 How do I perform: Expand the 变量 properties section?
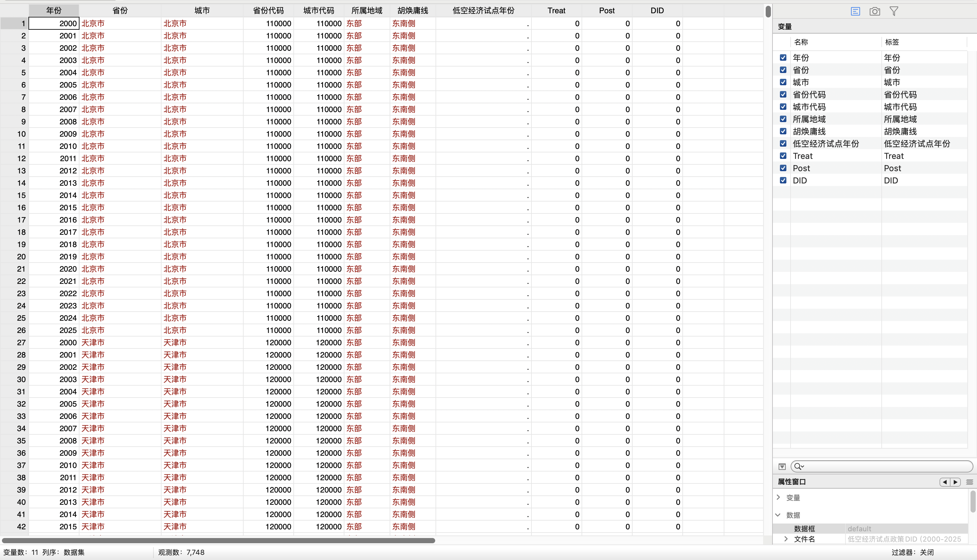(x=779, y=497)
